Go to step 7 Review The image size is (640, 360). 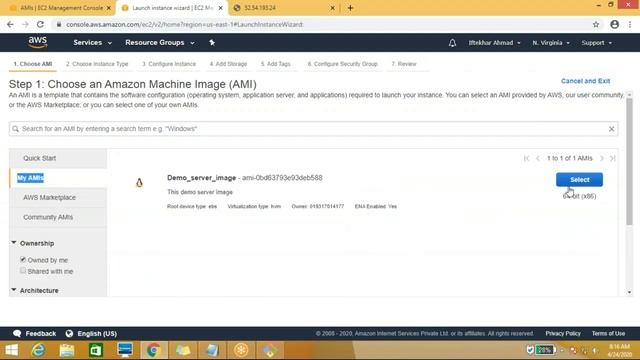coord(404,64)
